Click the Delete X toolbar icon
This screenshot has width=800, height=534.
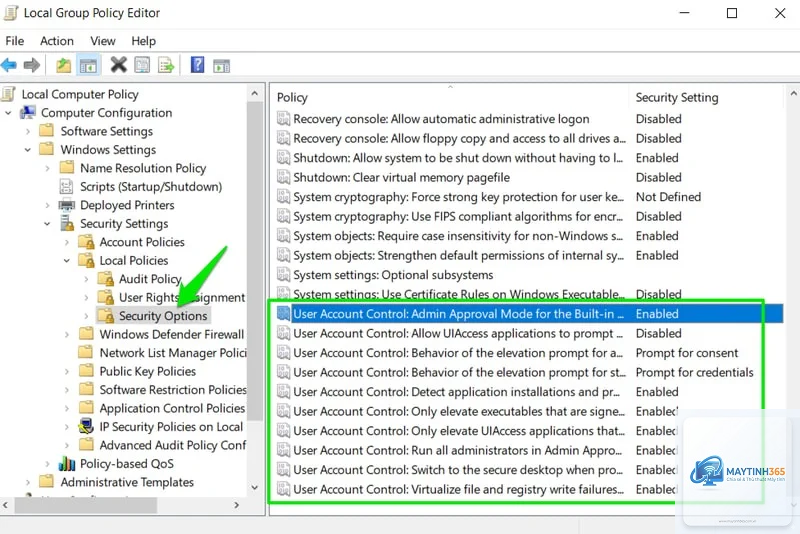(x=118, y=65)
